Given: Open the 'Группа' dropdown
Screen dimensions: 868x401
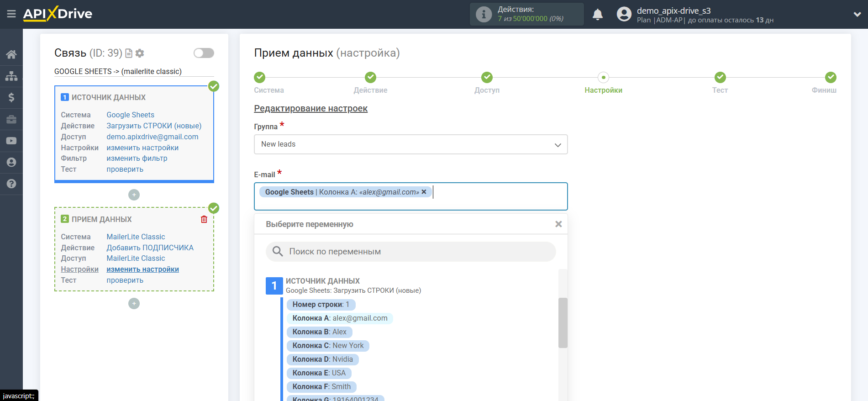Looking at the screenshot, I should tap(410, 144).
